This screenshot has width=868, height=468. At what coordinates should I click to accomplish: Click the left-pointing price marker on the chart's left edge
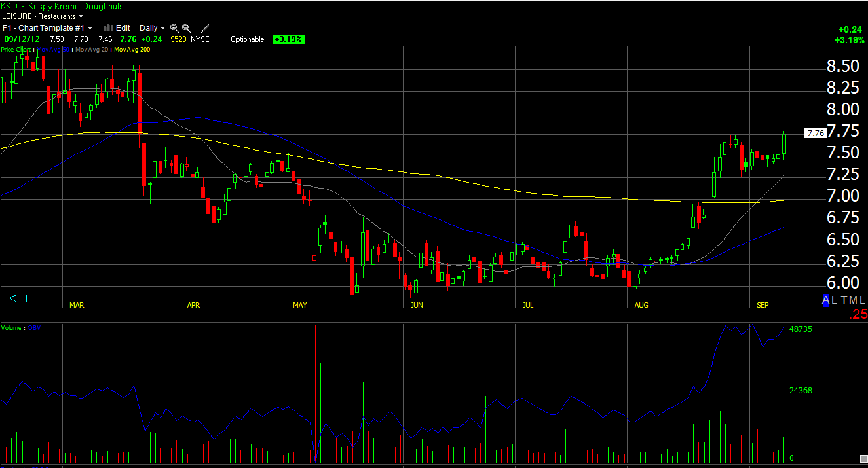coord(14,299)
